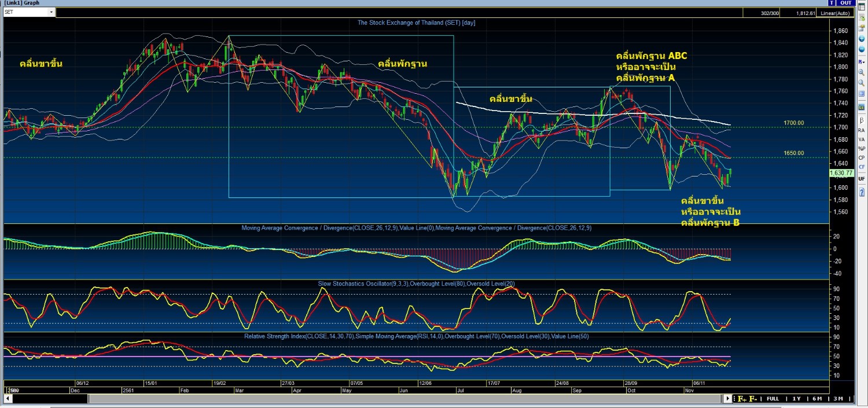Select the FULL time range
The image size is (868, 408).
tap(773, 399)
